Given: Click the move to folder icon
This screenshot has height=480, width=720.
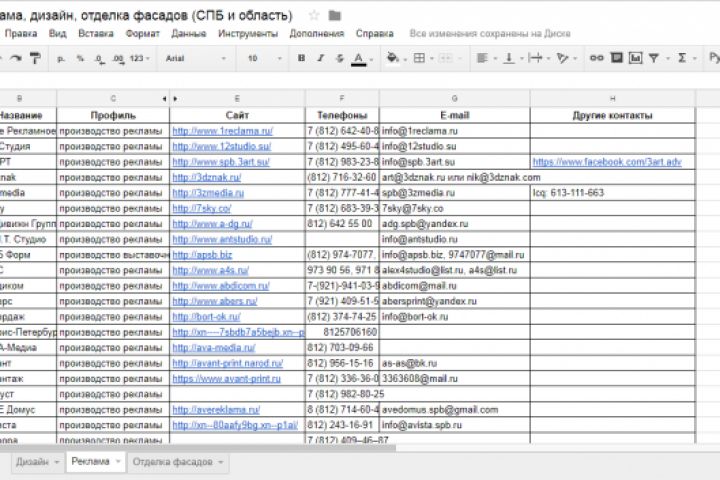Looking at the screenshot, I should [335, 16].
